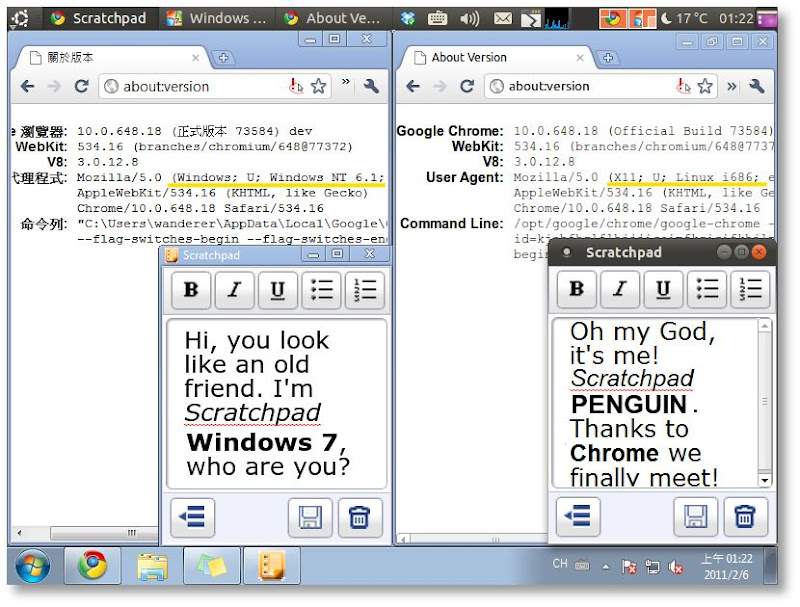The image size is (800, 607).
Task: Switch to Windows task in Ubuntu panel
Action: [218, 18]
